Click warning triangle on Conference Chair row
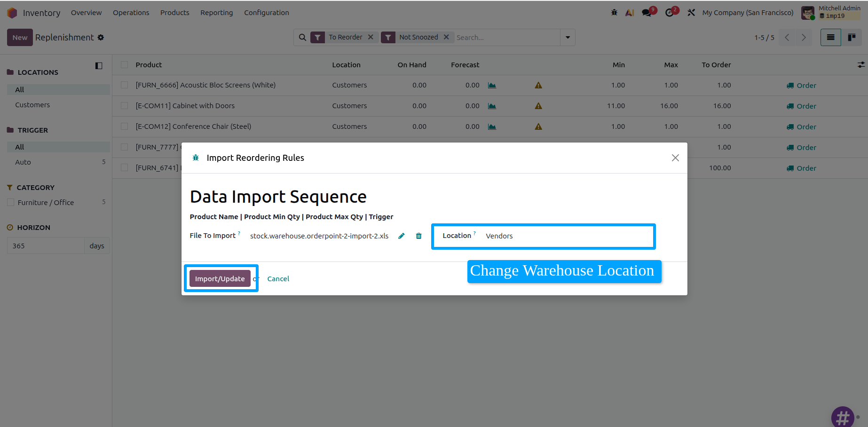 pyautogui.click(x=538, y=127)
